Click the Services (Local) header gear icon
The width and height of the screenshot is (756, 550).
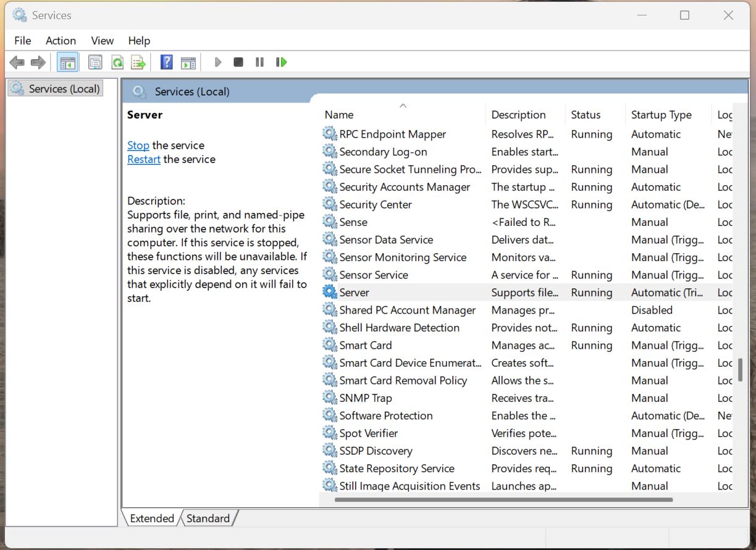click(140, 92)
